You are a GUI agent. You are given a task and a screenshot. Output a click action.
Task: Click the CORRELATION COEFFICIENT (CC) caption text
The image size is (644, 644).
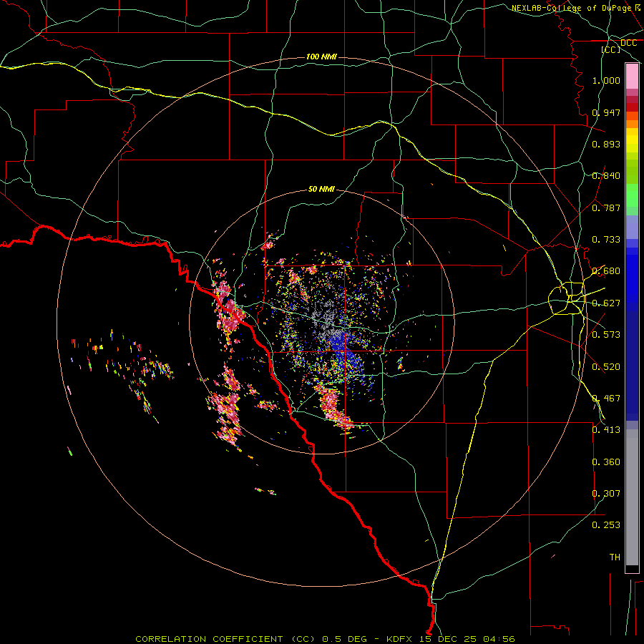point(225,639)
